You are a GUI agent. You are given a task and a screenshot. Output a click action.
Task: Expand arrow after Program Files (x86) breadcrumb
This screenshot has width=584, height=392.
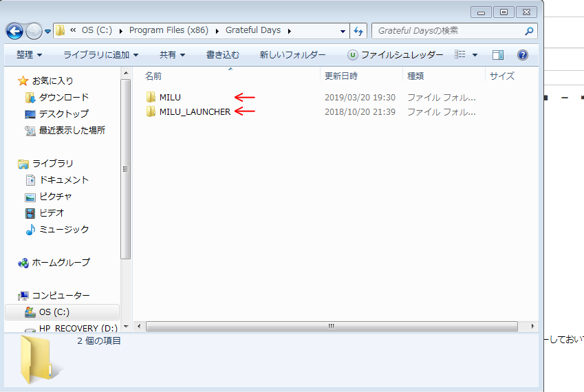[217, 31]
